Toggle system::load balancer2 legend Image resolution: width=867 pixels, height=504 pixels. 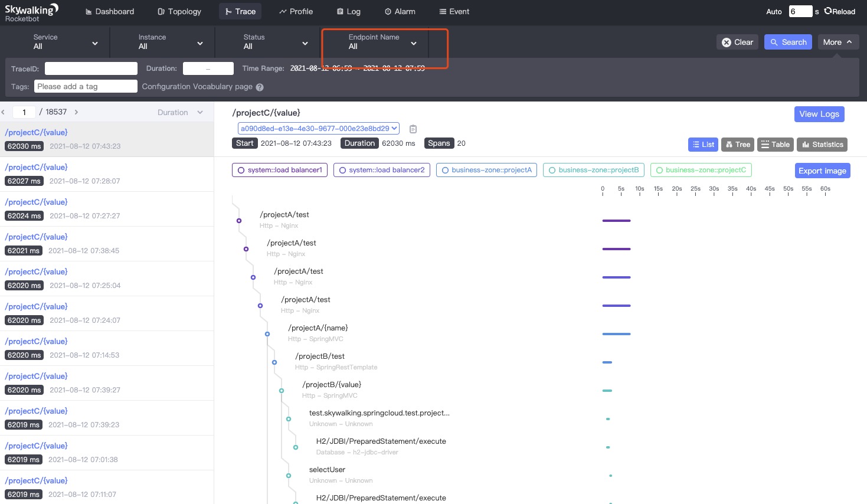381,170
